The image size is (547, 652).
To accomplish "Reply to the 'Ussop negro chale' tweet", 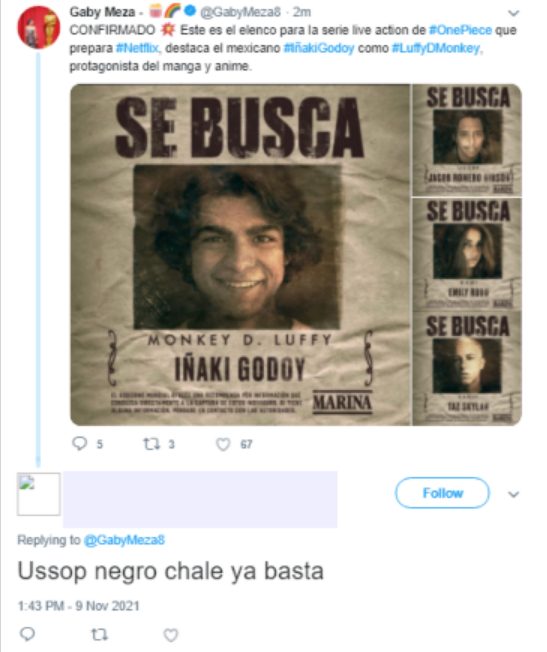I will pos(27,634).
